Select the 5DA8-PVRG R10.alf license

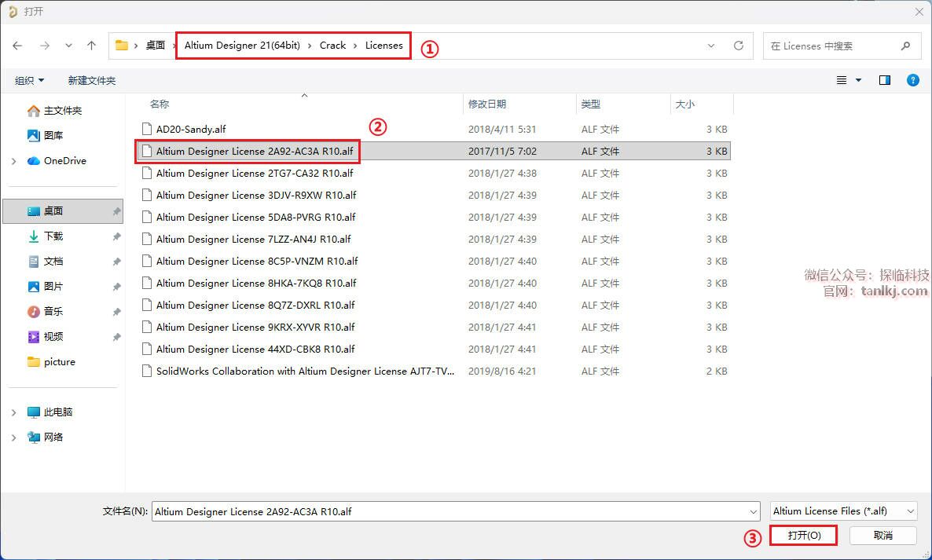pos(433,217)
